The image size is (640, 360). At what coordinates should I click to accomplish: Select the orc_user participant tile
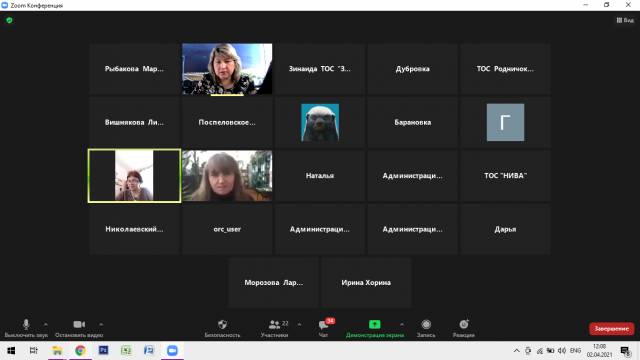(227, 229)
